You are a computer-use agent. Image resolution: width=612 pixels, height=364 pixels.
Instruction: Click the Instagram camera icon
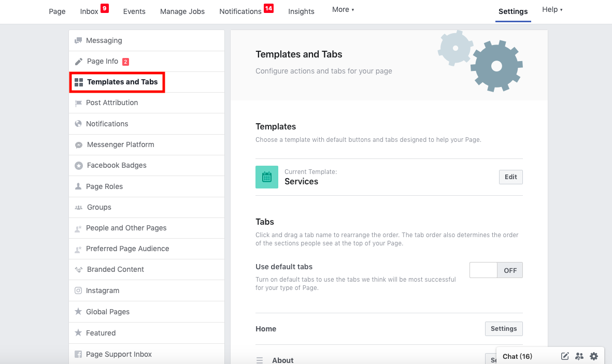[78, 290]
